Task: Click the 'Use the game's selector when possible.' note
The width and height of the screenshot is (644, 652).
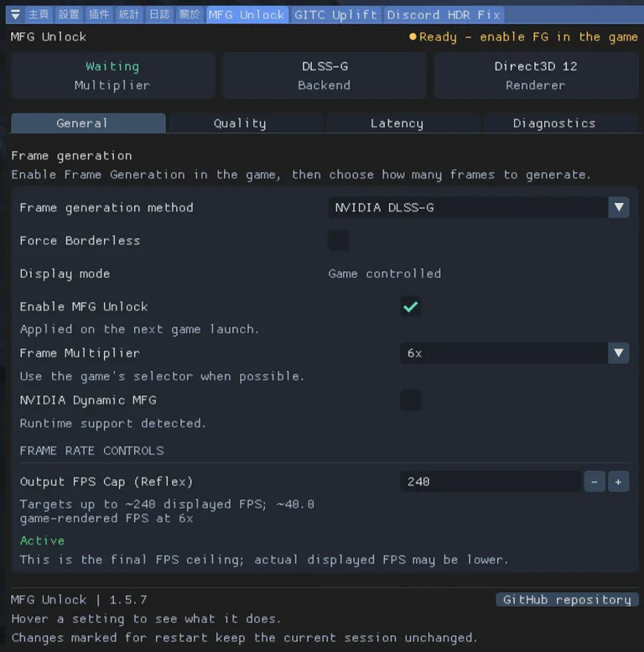Action: click(x=163, y=376)
